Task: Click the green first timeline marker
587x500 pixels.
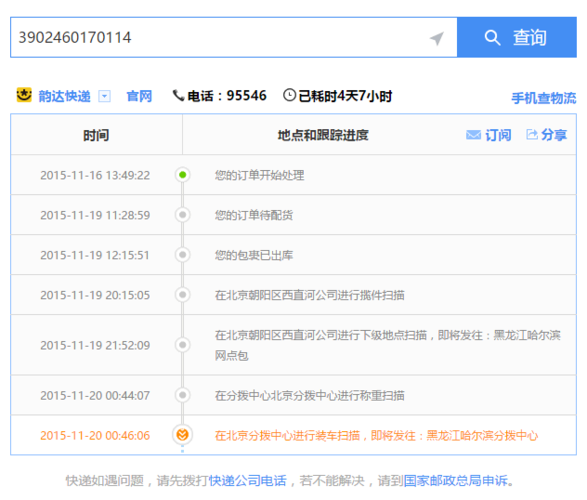Action: click(x=183, y=175)
